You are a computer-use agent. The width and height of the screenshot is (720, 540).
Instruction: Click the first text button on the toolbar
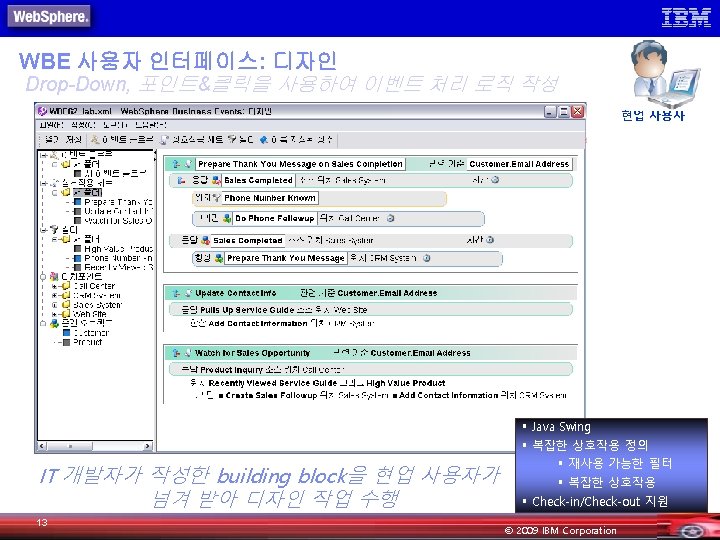51,139
